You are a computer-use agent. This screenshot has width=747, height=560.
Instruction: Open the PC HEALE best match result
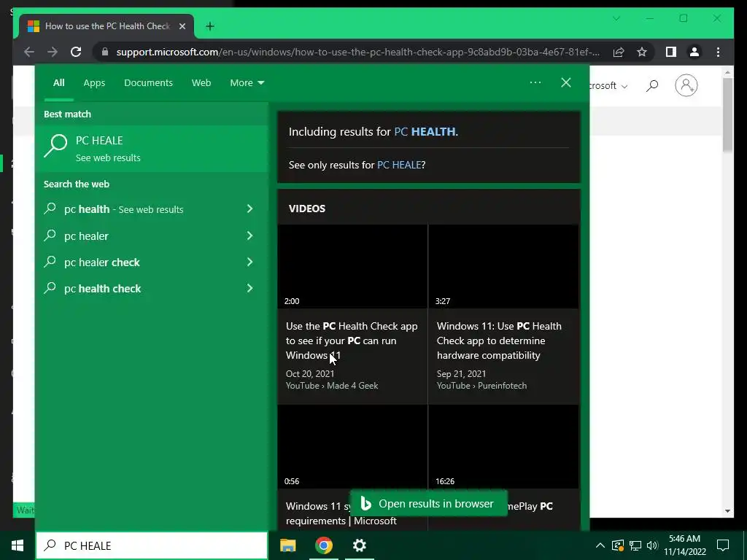coord(152,148)
